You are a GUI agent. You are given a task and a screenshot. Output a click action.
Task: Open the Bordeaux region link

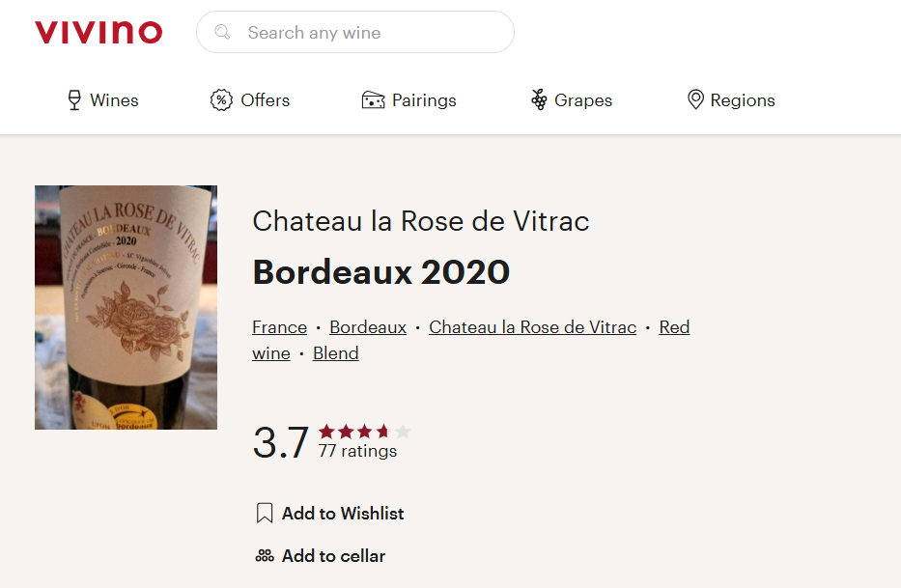click(x=368, y=327)
